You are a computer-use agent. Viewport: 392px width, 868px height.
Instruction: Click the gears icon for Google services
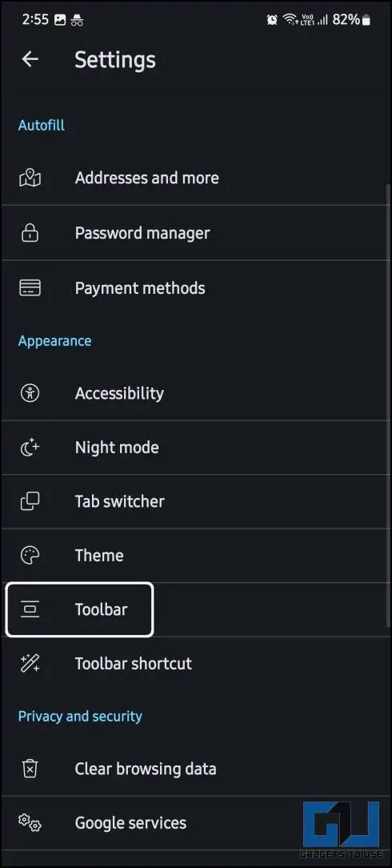tap(30, 822)
